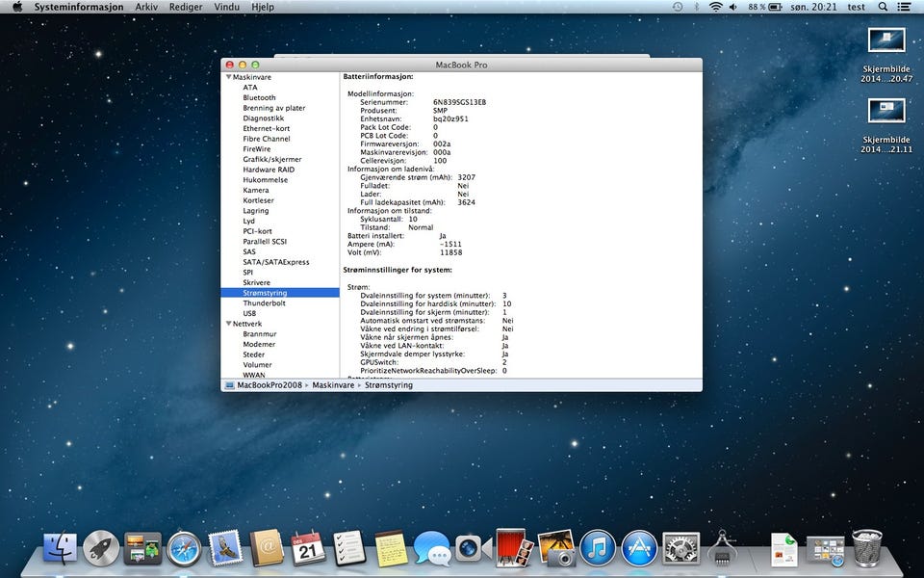Open System Preferences from the dock

click(x=680, y=549)
